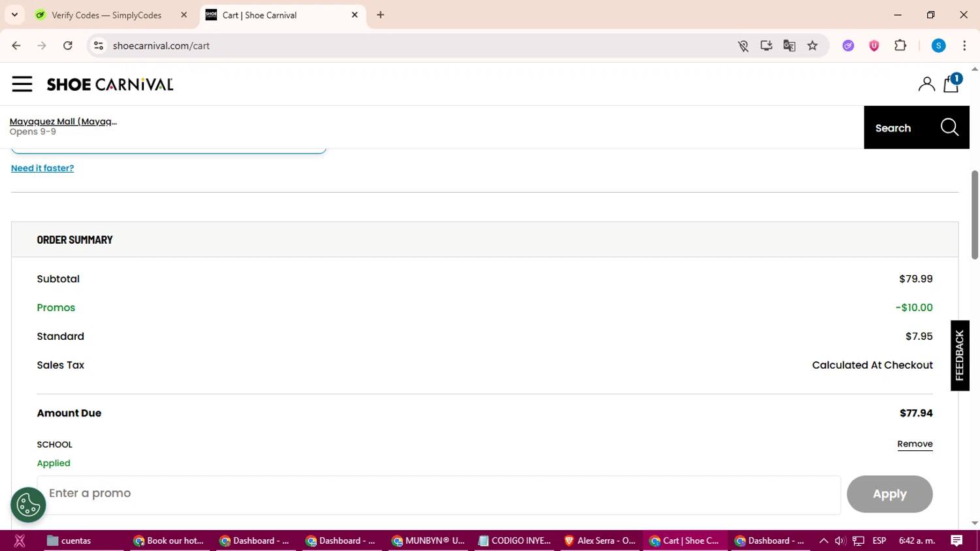Open the volume speaker tray icon
980x551 pixels.
[x=840, y=541]
